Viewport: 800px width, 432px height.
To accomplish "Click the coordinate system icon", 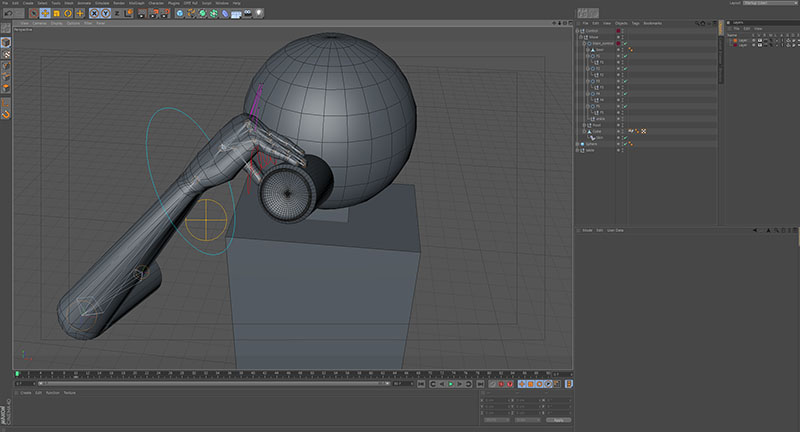I will 128,13.
